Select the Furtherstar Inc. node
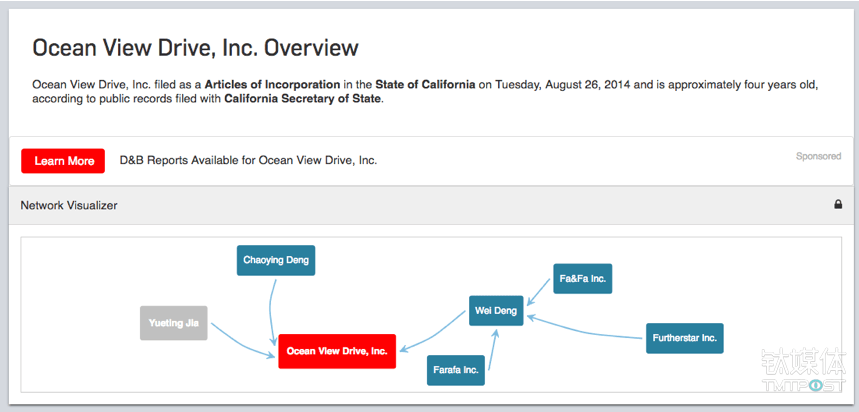The height and width of the screenshot is (412, 859). [x=684, y=338]
